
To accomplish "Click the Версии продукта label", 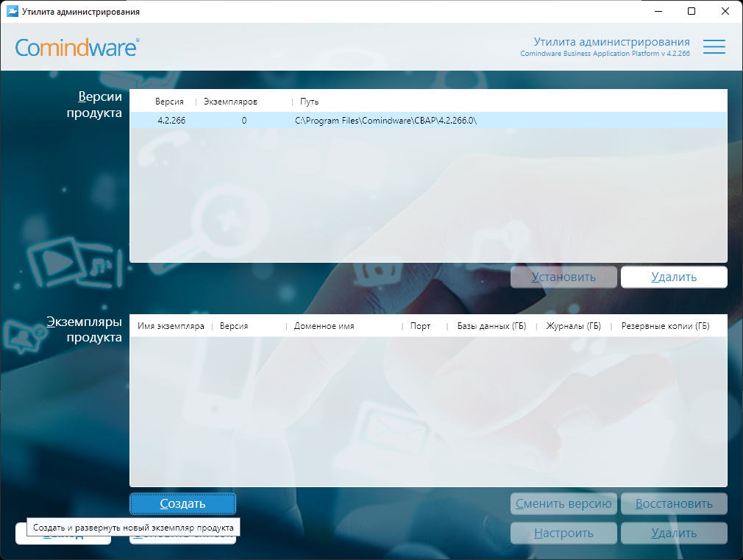I will [x=94, y=104].
